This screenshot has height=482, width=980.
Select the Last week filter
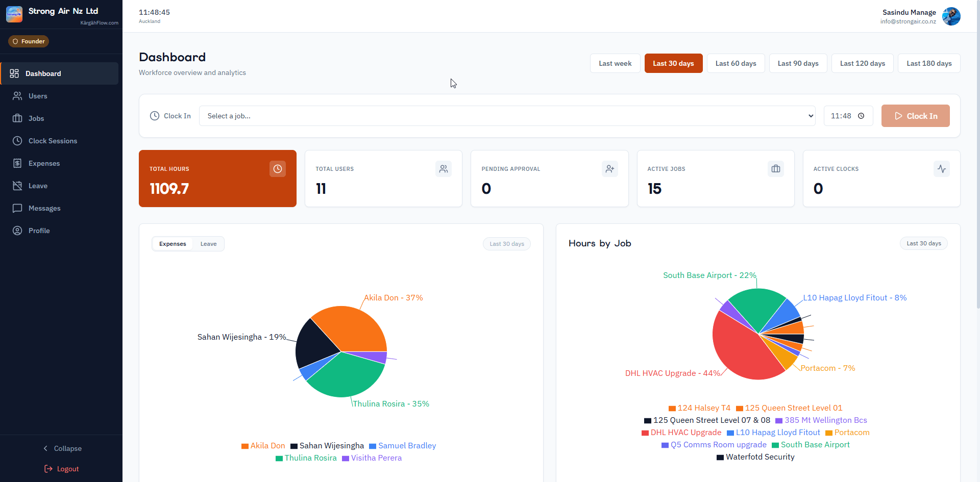(x=615, y=63)
